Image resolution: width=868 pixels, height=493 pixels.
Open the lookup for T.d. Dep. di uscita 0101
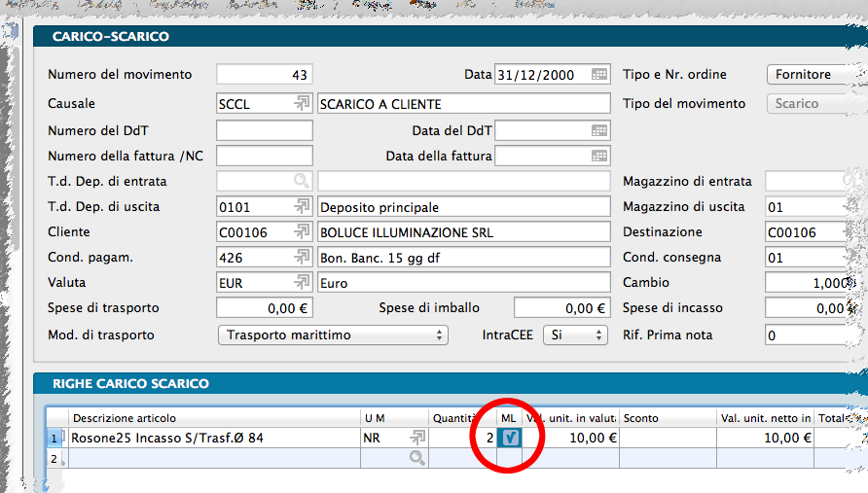coord(302,207)
